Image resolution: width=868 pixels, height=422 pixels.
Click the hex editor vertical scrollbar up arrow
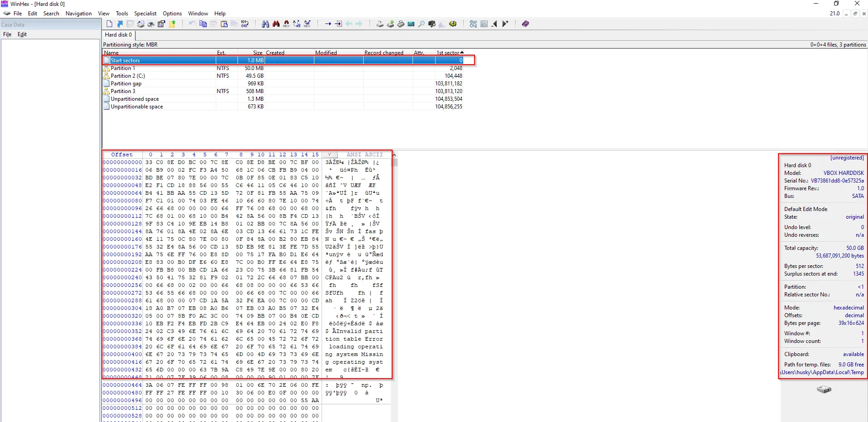(394, 155)
